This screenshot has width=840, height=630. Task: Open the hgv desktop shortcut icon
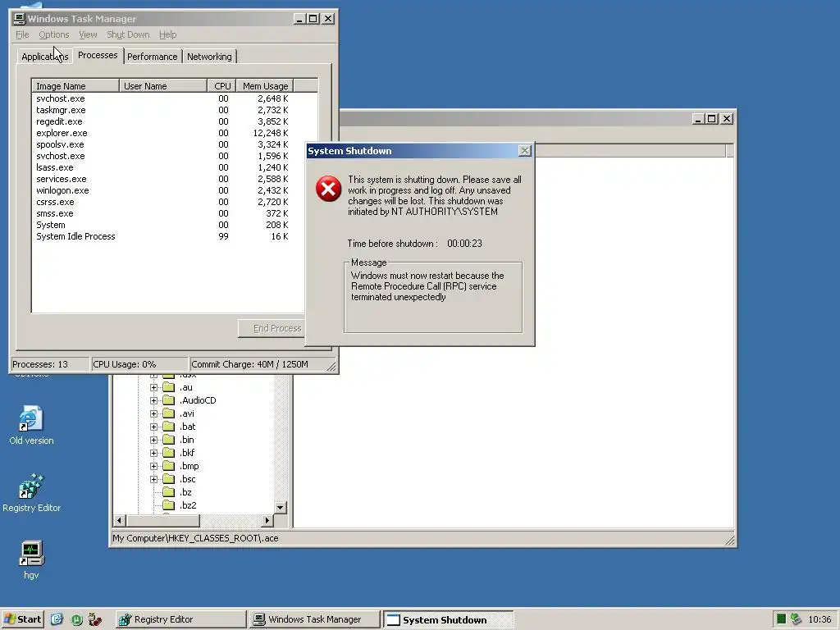click(31, 554)
